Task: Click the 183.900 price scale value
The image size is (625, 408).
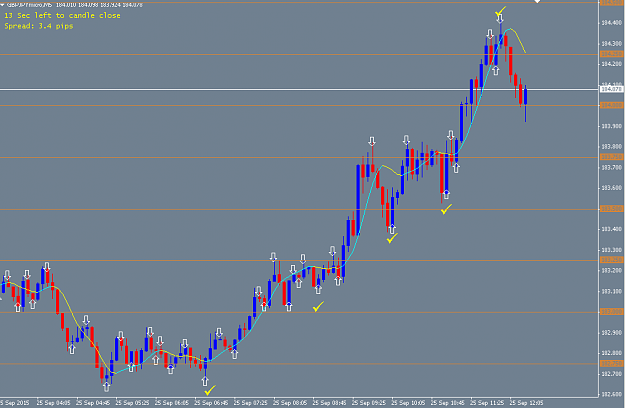Action: [x=611, y=126]
